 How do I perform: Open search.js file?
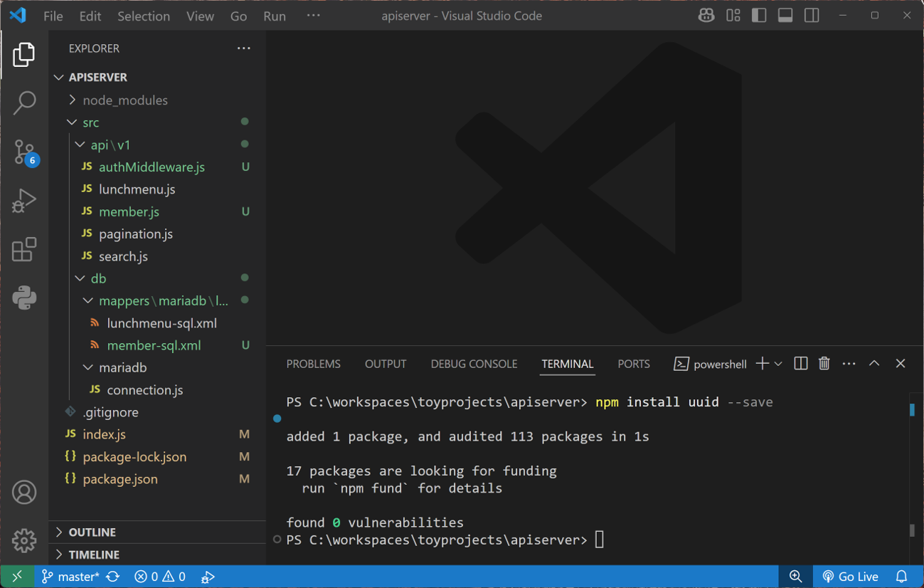click(x=157, y=256)
